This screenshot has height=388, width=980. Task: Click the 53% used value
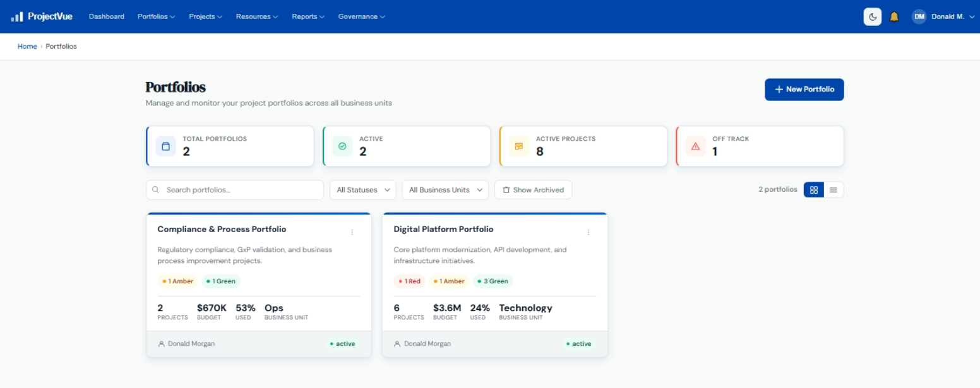(x=246, y=308)
